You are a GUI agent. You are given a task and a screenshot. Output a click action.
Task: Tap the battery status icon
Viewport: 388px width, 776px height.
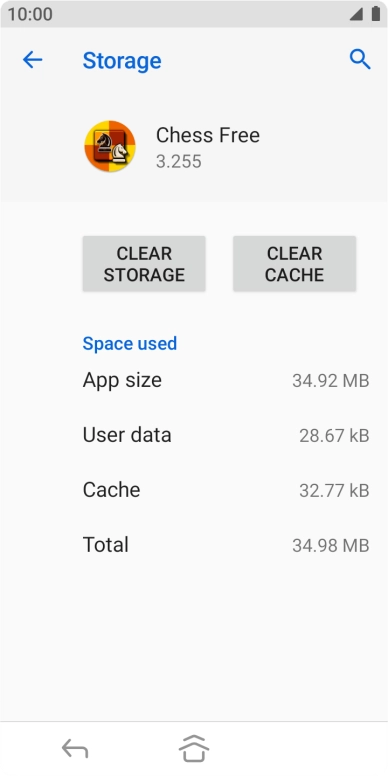(x=376, y=14)
